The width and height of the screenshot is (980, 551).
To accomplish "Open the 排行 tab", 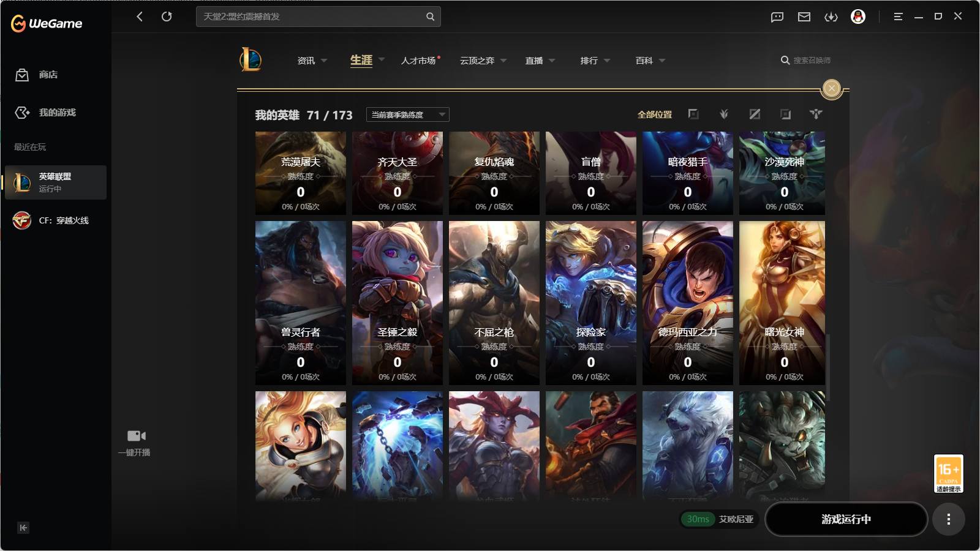I will click(589, 61).
